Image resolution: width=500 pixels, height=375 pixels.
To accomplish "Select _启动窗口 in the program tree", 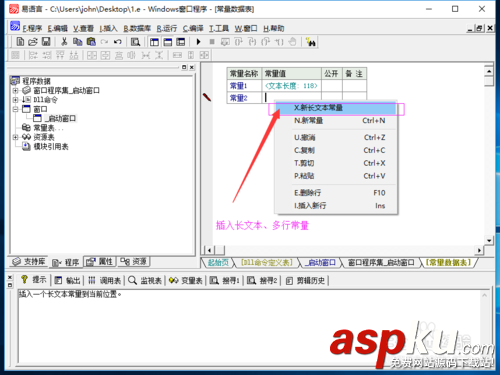I will (60, 118).
